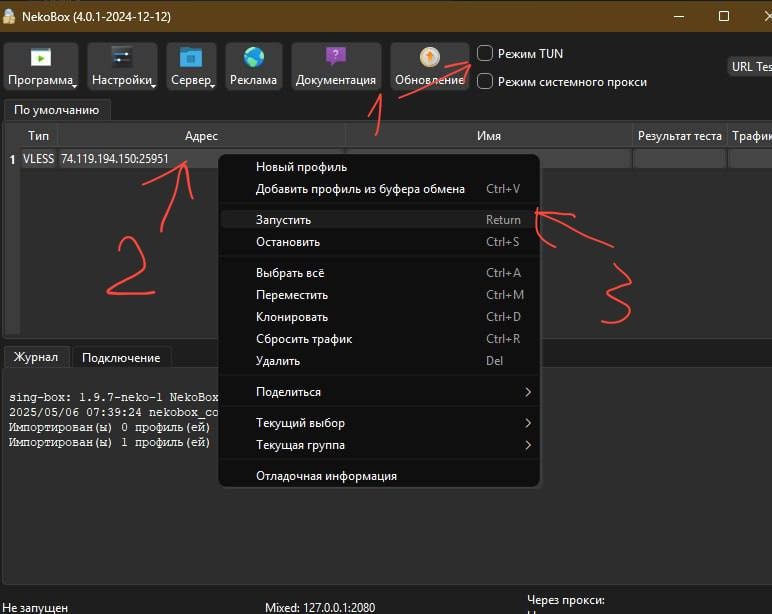Click log line dated 2025/05/06 07:39:24

pyautogui.click(x=114, y=412)
